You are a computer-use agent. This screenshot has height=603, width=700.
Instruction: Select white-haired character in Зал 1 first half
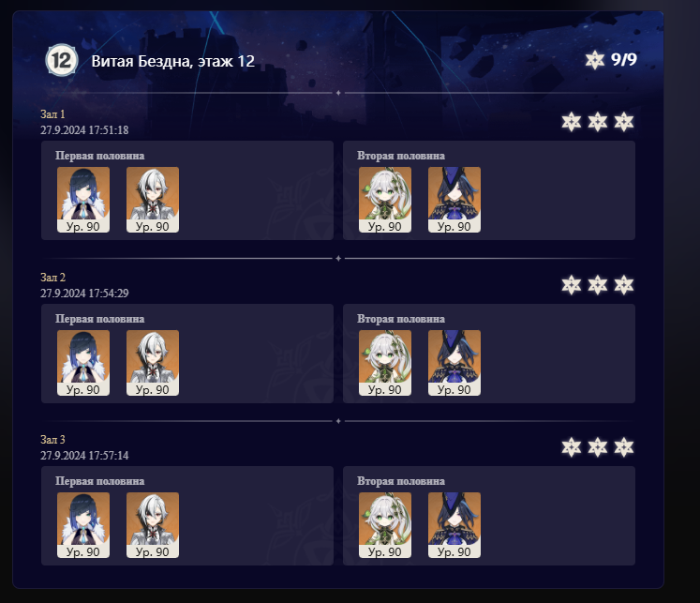[153, 200]
